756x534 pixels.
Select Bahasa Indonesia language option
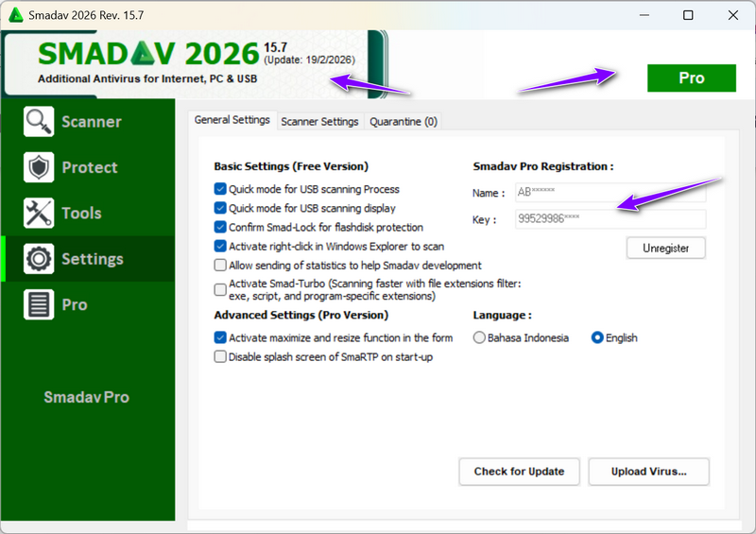[x=479, y=337]
